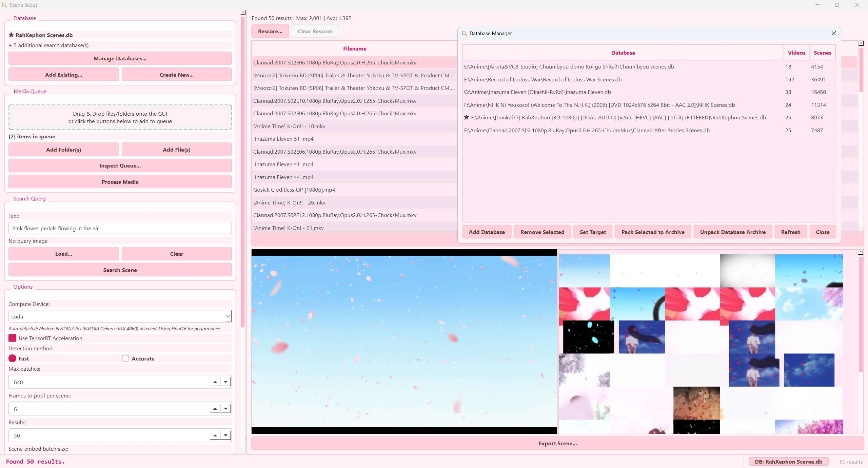Open Inspect Queue
Viewport: 868px width, 468px height.
click(120, 165)
